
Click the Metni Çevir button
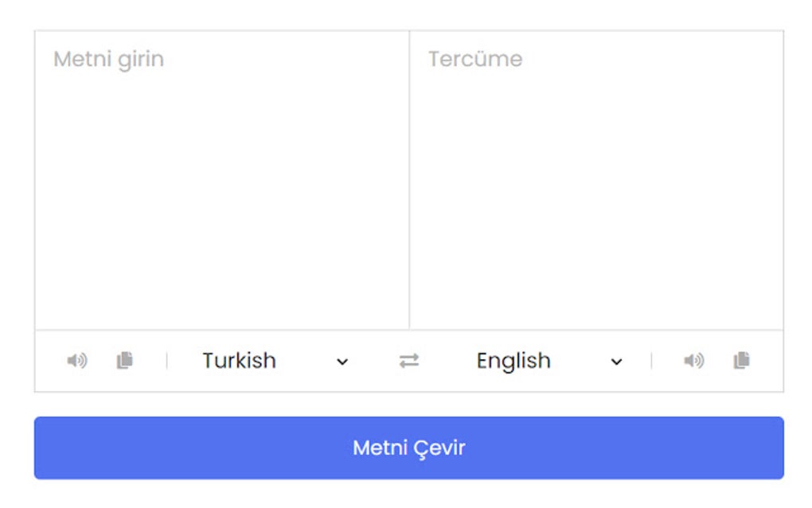(409, 447)
